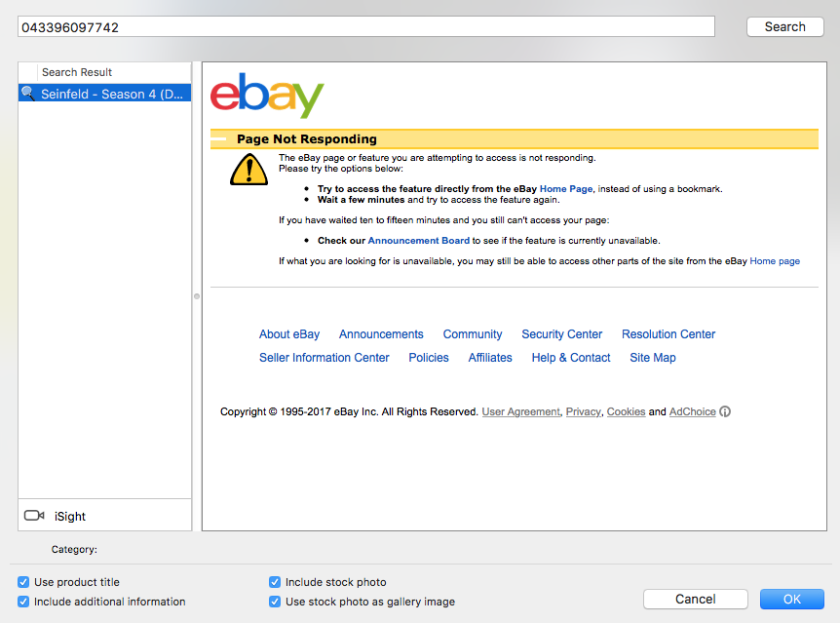Click the magnifier icon beside Seinfeld result
Viewport: 840px width, 623px height.
28,94
